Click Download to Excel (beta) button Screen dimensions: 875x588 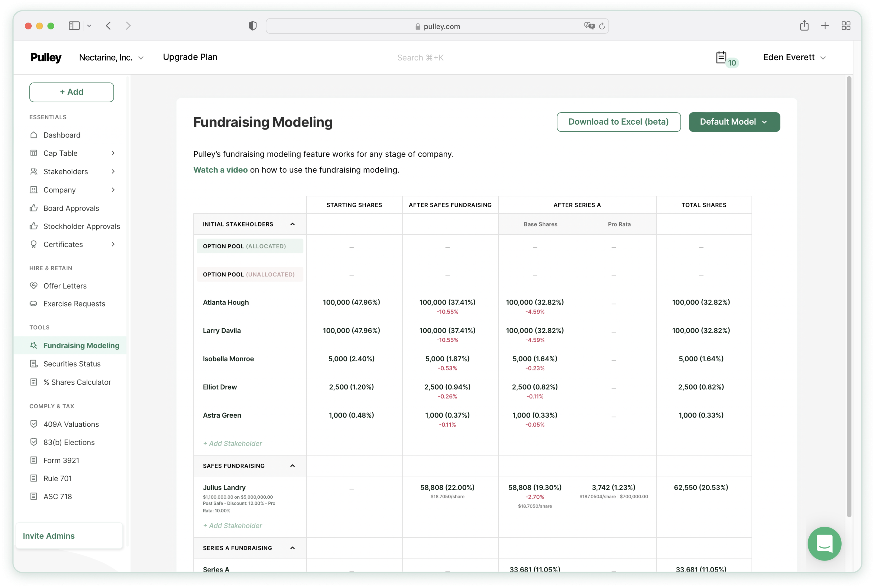tap(618, 122)
